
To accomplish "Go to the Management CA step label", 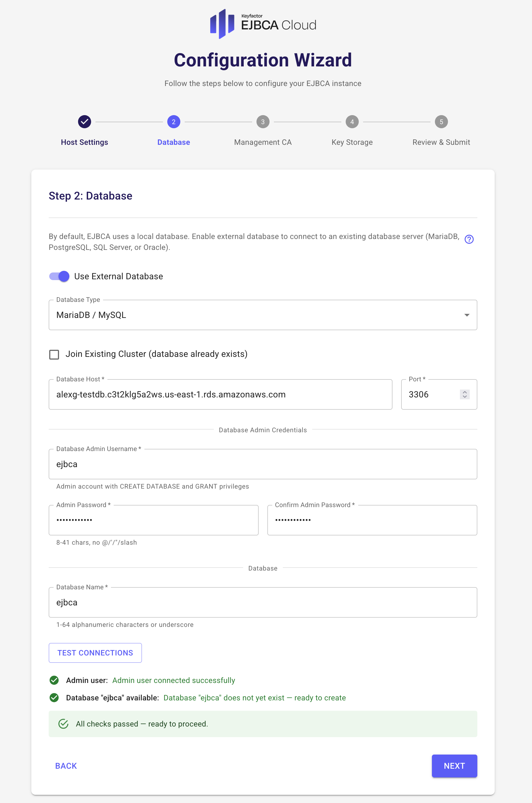I will point(263,142).
